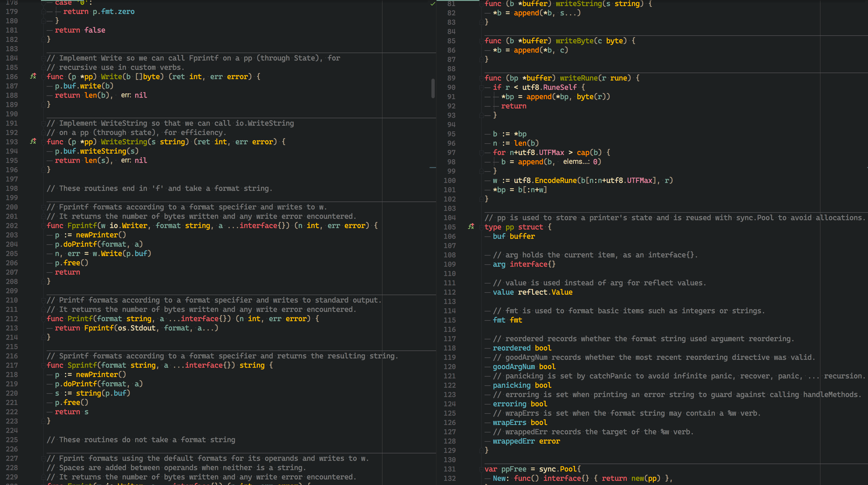868x485 pixels.
Task: Collapse the Fprintf function at line 202
Action: click(x=43, y=226)
